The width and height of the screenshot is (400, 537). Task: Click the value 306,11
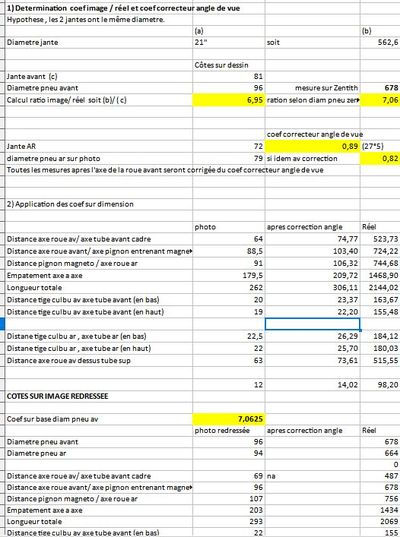coord(312,288)
